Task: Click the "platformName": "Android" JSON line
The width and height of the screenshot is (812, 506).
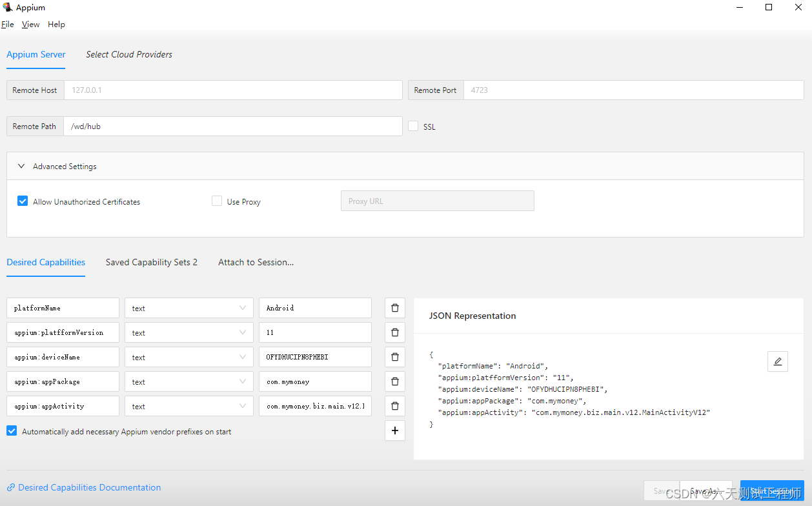Action: click(493, 366)
